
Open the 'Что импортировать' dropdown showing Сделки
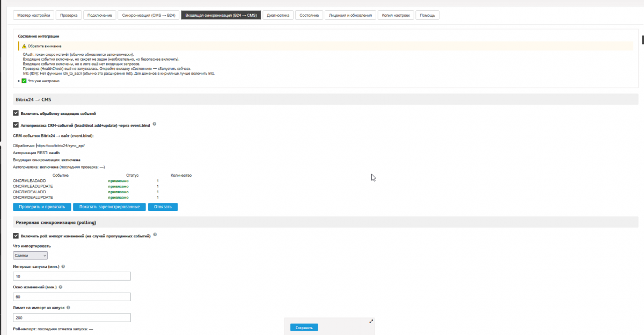tap(30, 256)
